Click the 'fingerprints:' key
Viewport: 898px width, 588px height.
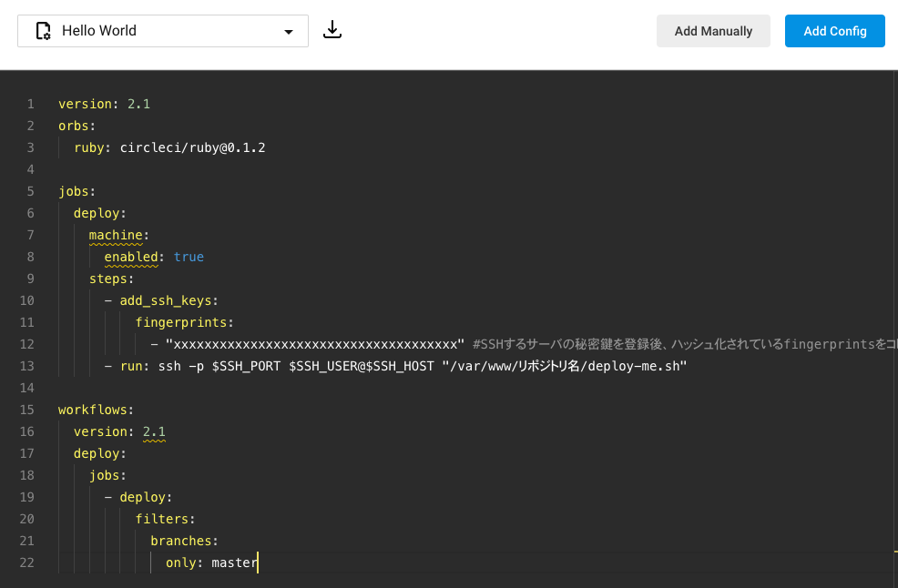click(x=184, y=322)
